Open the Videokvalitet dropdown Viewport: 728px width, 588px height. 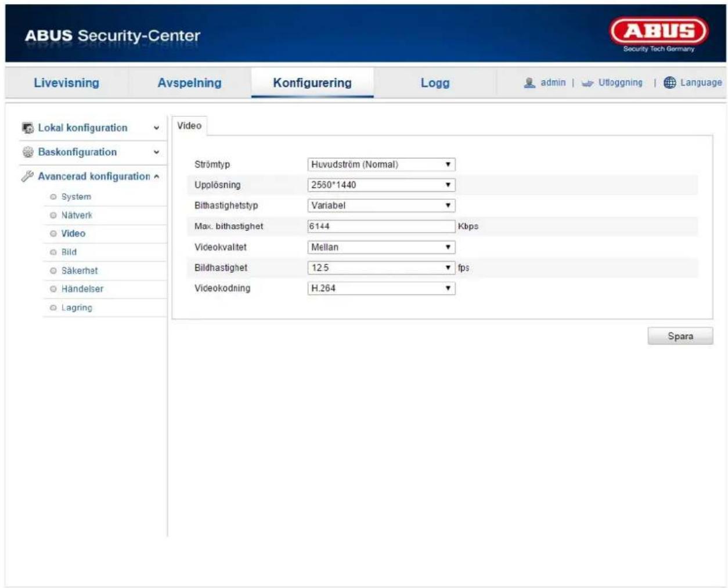381,247
